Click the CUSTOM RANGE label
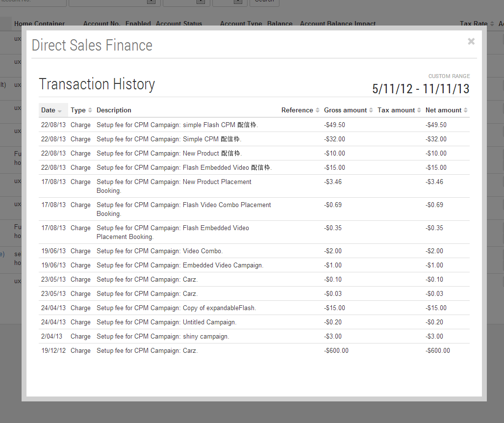The image size is (504, 423). [x=449, y=76]
